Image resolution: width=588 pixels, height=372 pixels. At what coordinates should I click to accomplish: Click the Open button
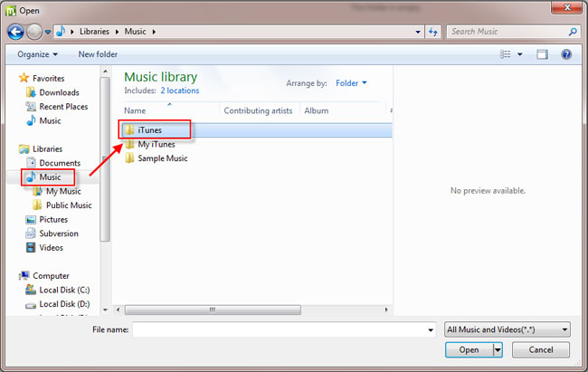(469, 350)
